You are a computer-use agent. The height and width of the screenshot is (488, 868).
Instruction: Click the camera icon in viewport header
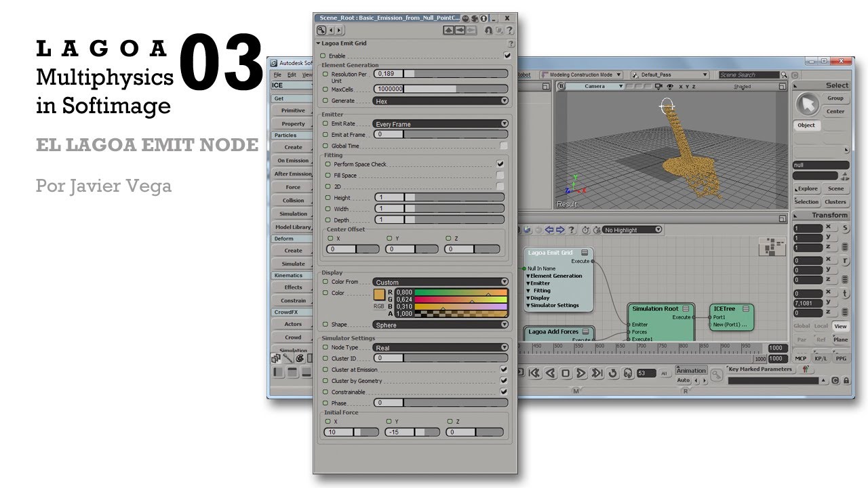pos(660,87)
